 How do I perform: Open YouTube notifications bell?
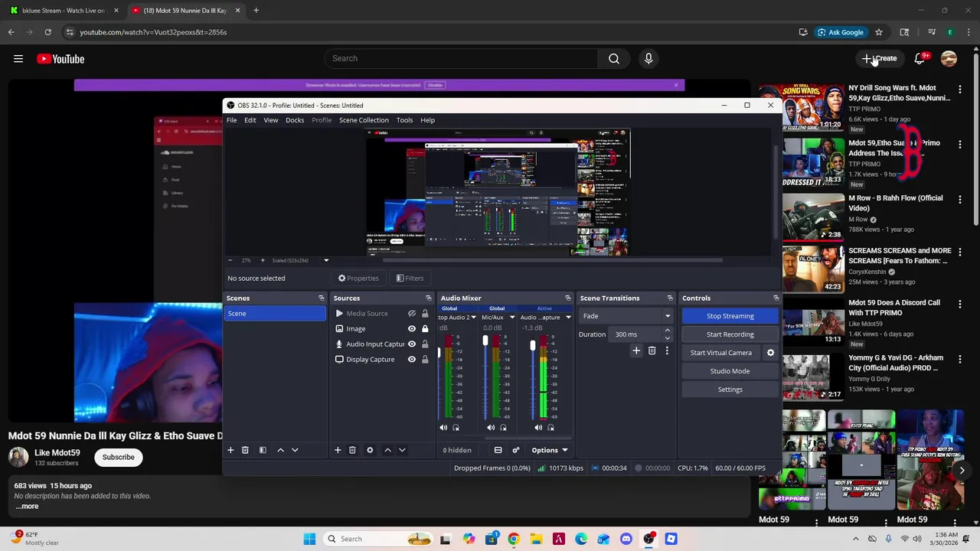pyautogui.click(x=920, y=58)
